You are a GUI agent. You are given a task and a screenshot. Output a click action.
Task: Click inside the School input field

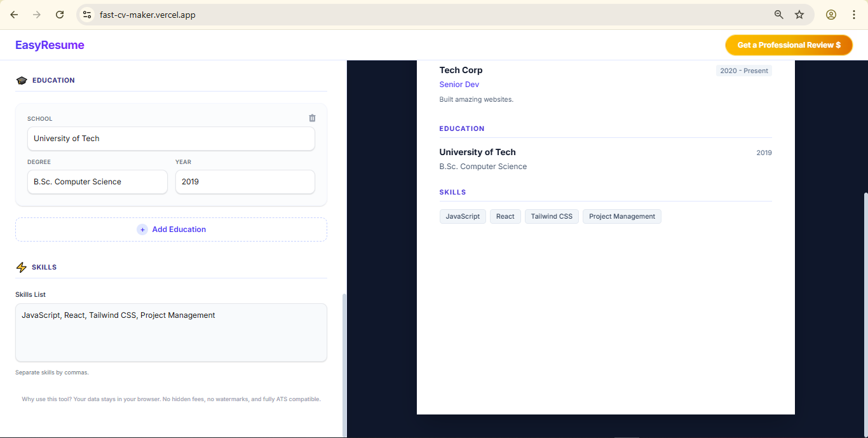point(171,139)
